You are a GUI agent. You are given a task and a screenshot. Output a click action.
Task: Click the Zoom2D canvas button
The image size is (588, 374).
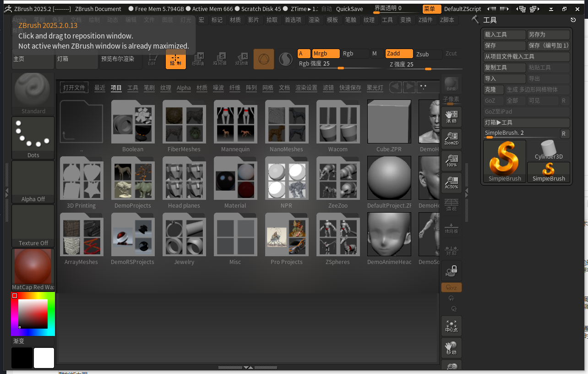451,138
